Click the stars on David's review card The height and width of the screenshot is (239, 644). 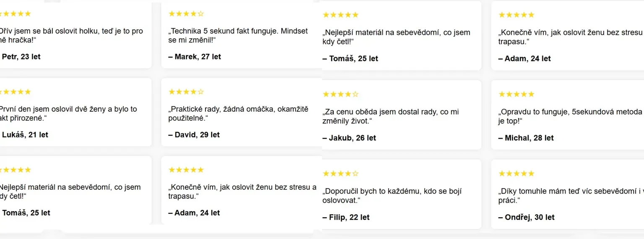click(186, 92)
